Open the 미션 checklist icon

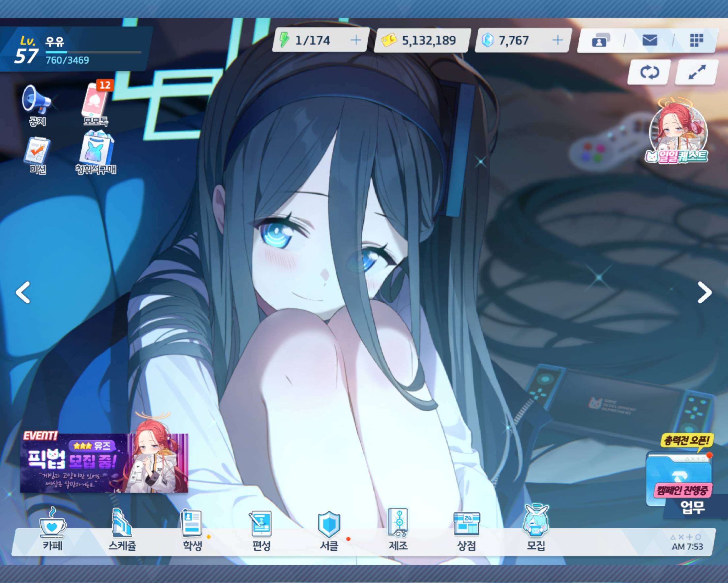pos(37,155)
